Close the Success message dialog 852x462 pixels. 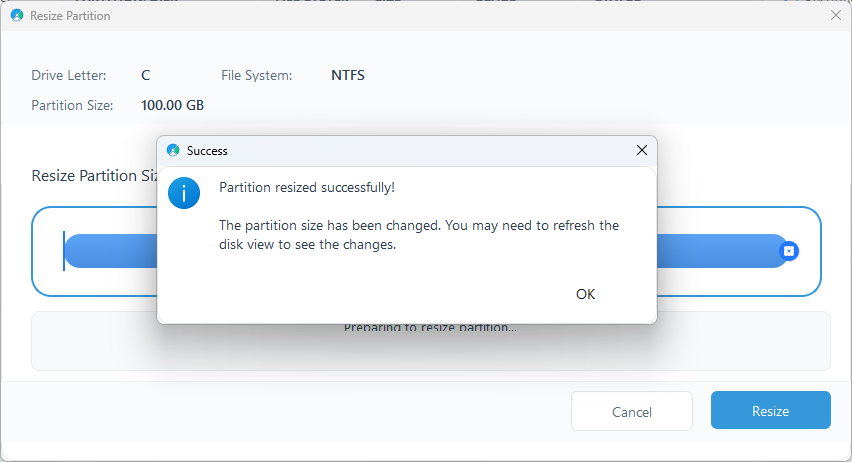(642, 150)
